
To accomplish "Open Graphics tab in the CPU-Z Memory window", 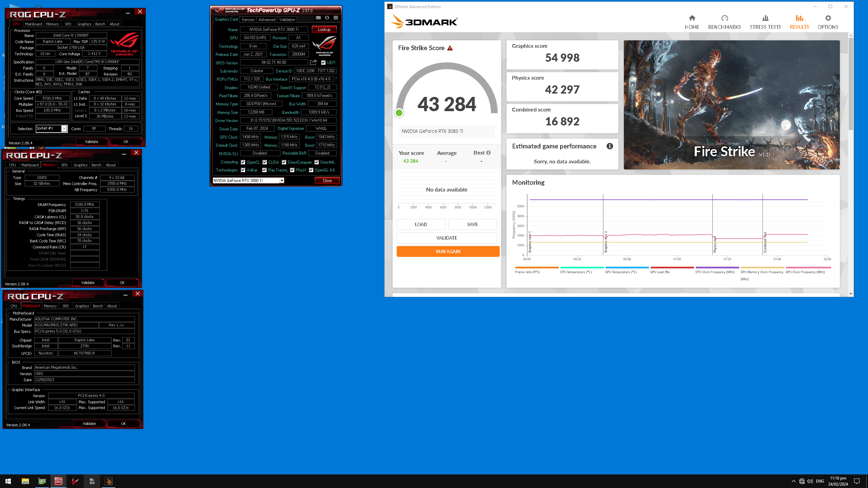I will click(x=81, y=165).
